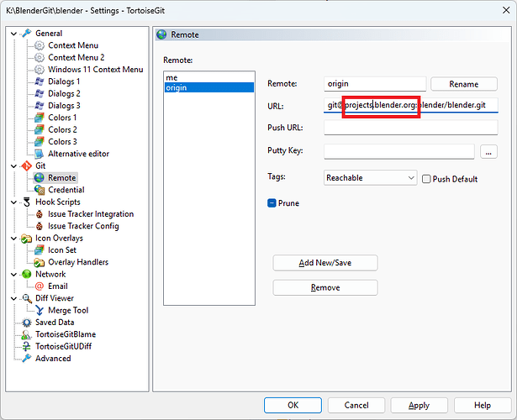Click the Push URL input field
The height and width of the screenshot is (420, 517).
click(411, 128)
